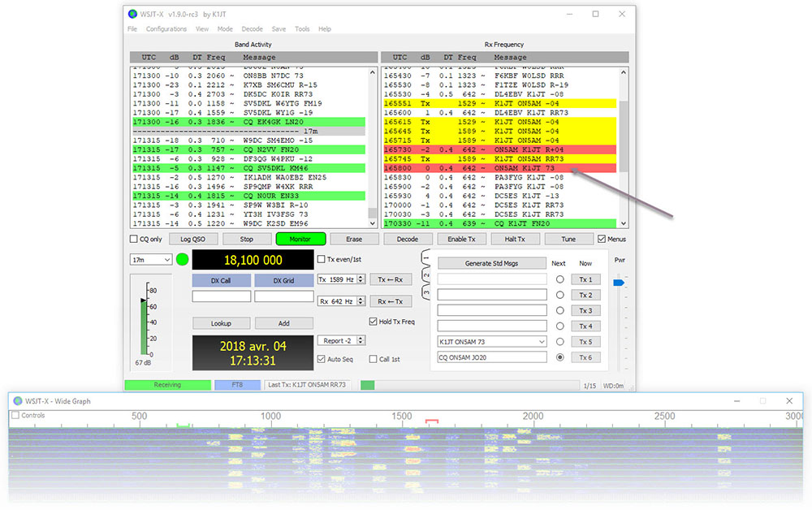Click the Stop button
Screen dimensions: 812x510
pyautogui.click(x=247, y=240)
